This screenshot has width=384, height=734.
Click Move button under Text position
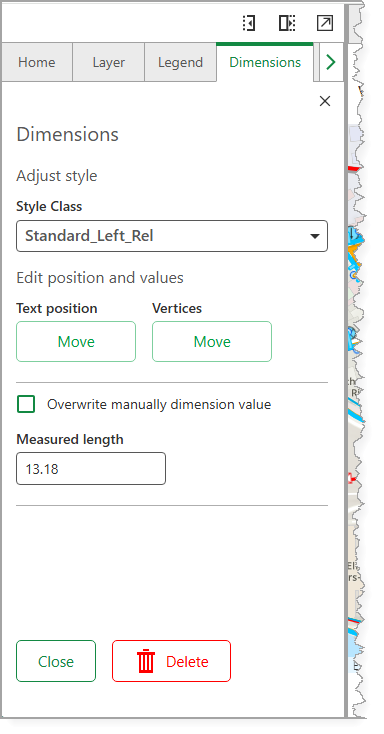tap(76, 341)
